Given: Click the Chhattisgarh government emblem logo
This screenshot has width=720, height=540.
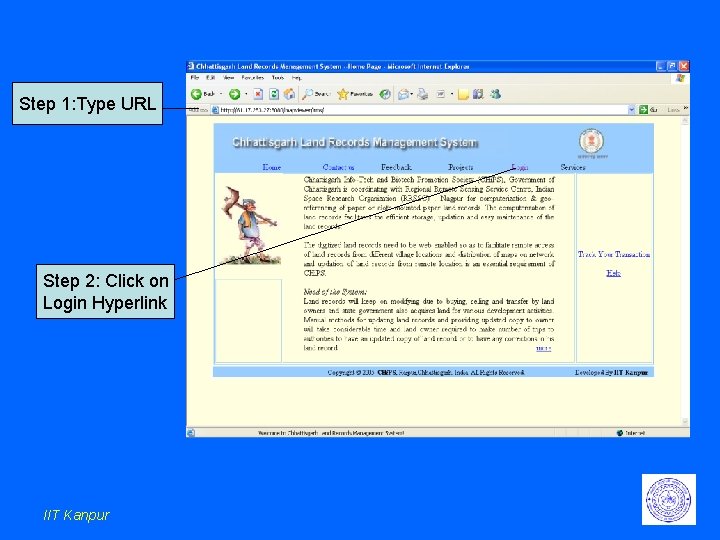Looking at the screenshot, I should point(591,142).
